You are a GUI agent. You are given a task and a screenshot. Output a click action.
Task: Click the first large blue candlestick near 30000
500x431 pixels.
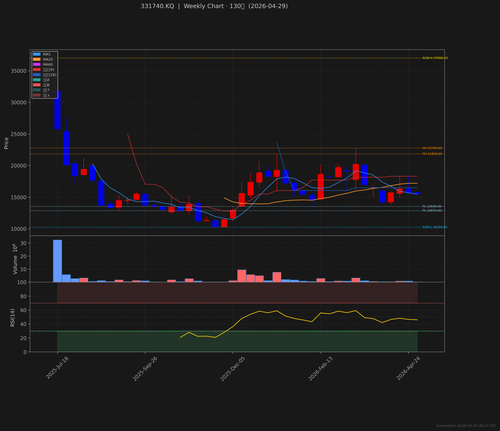point(57,110)
